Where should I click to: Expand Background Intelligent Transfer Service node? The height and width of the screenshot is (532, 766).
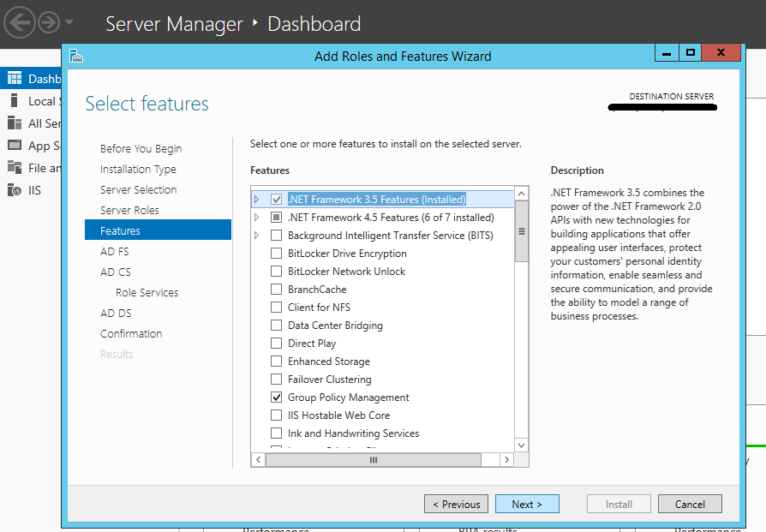pos(256,236)
